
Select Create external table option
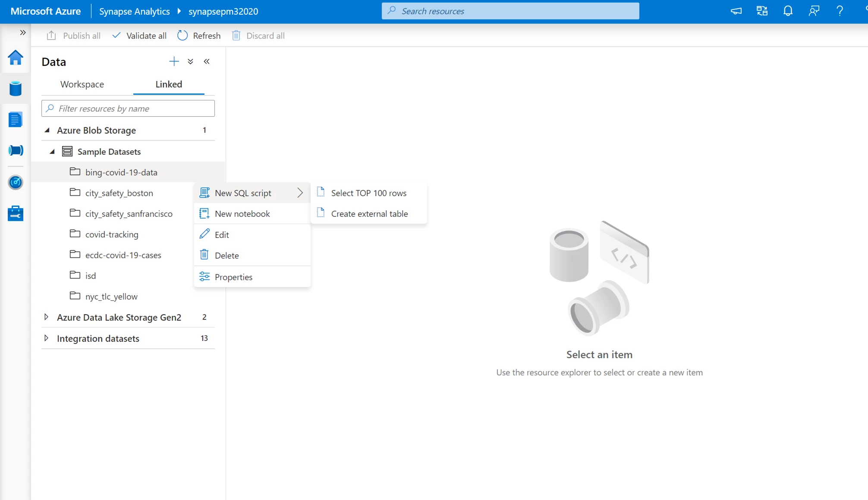(x=369, y=213)
